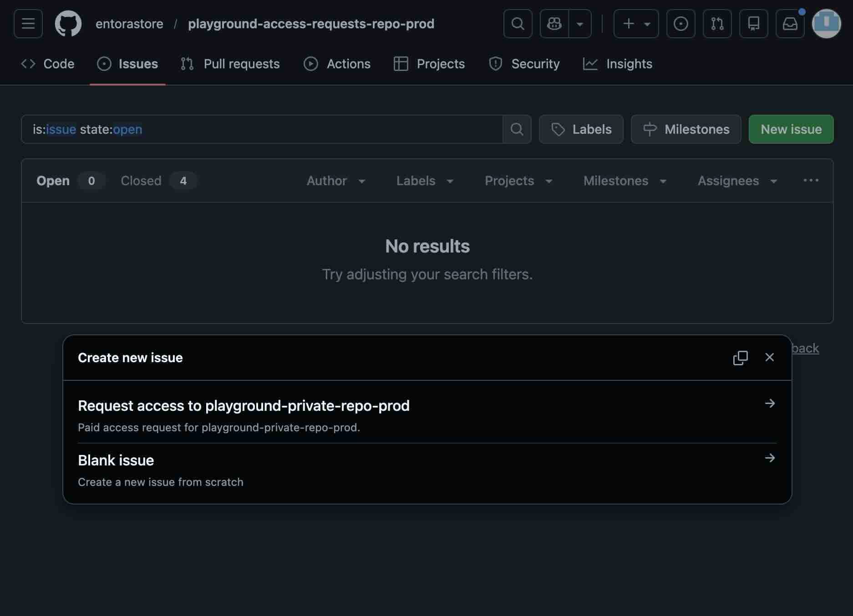853x616 pixels.
Task: Open the Author filter dropdown
Action: (x=335, y=181)
